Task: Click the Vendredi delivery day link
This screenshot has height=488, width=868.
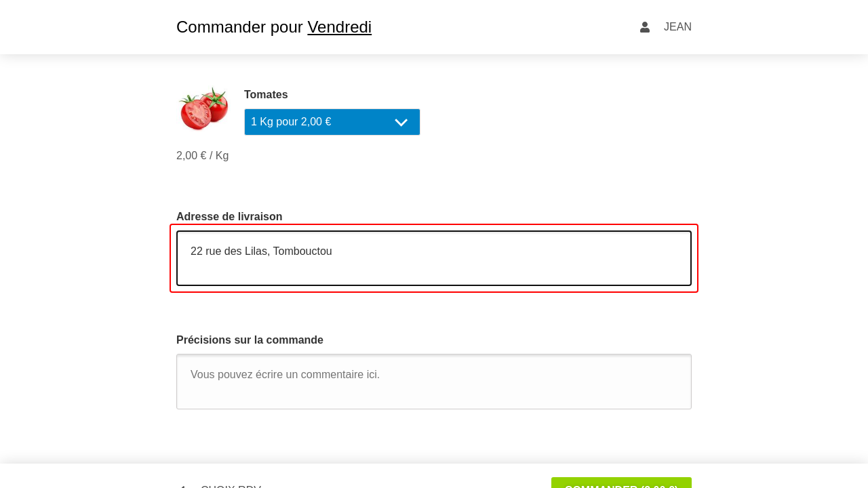Action: pos(339,27)
